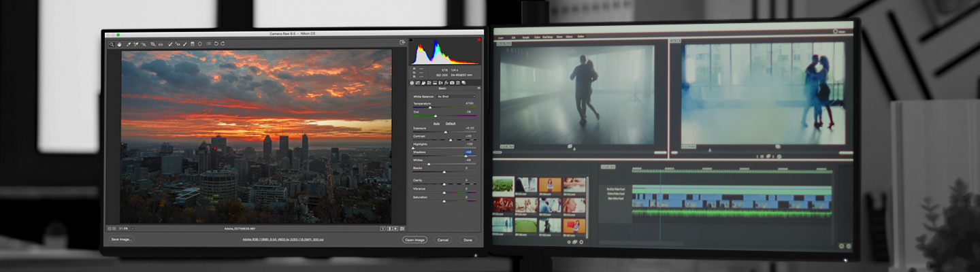This screenshot has width=980, height=272.
Task: Open the White Balance dropdown
Action: coord(455,97)
